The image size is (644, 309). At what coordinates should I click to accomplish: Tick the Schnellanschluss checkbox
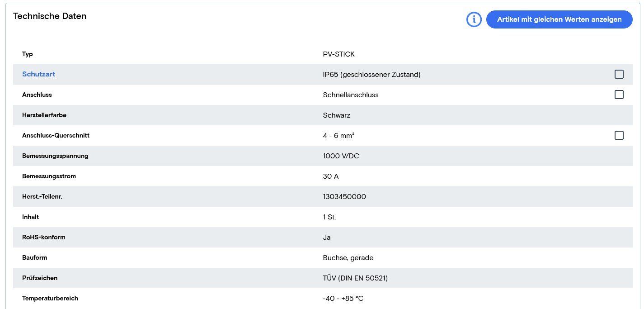(x=619, y=95)
